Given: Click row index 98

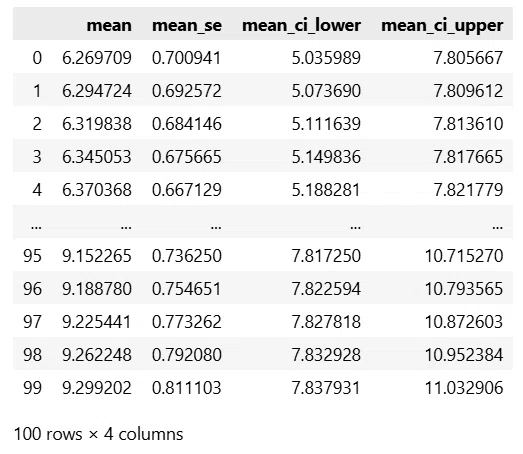Looking at the screenshot, I should tap(32, 355).
